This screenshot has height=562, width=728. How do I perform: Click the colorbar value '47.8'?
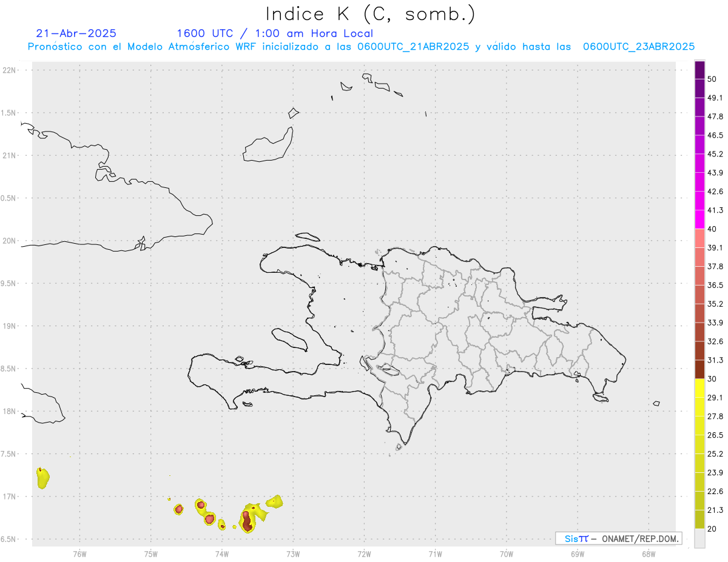pos(715,116)
